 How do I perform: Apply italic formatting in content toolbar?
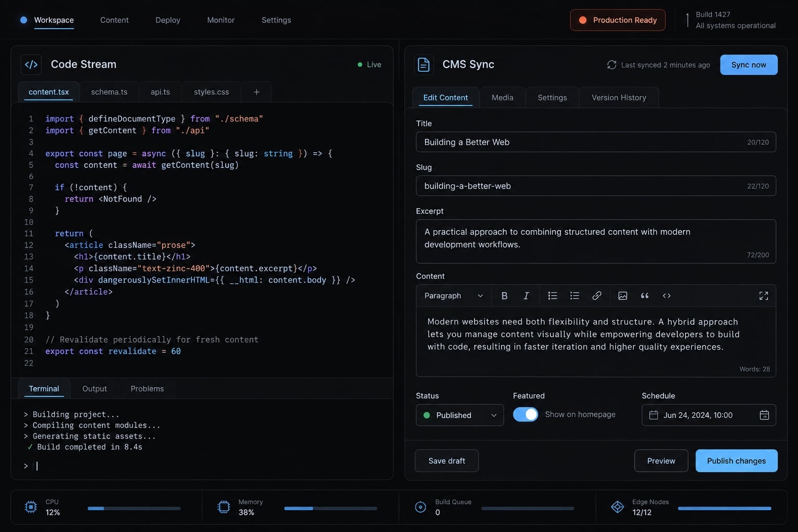[x=526, y=296]
